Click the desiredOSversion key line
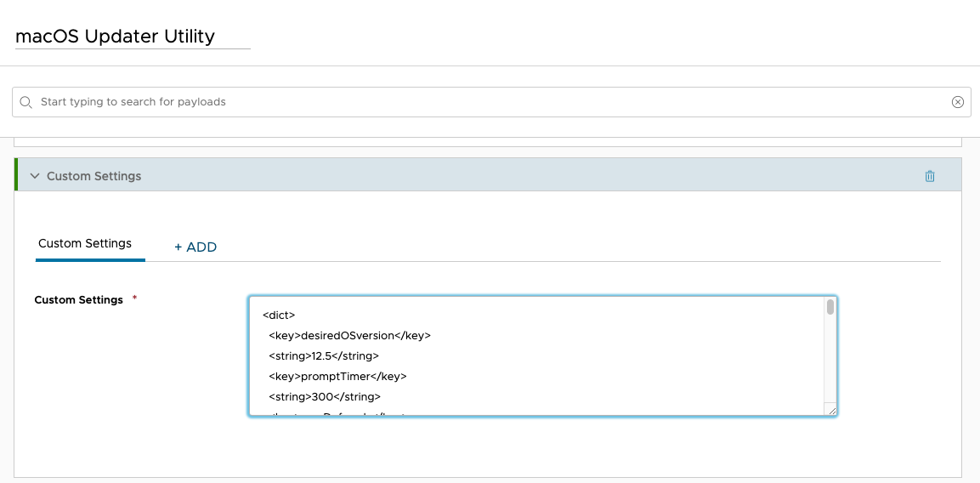 click(350, 336)
